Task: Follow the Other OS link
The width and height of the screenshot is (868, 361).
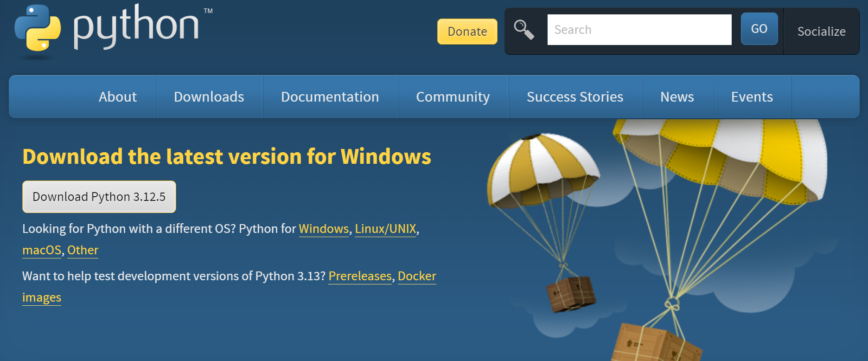Action: pyautogui.click(x=83, y=250)
